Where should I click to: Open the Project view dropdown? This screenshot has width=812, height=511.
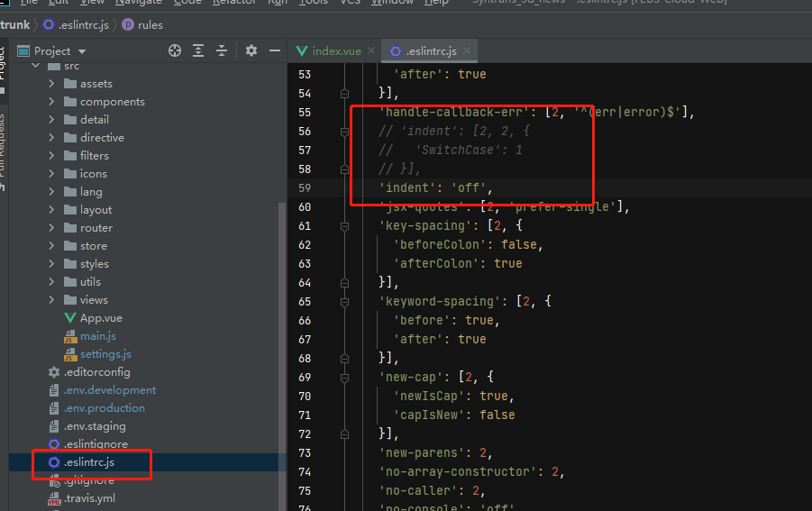pyautogui.click(x=82, y=51)
